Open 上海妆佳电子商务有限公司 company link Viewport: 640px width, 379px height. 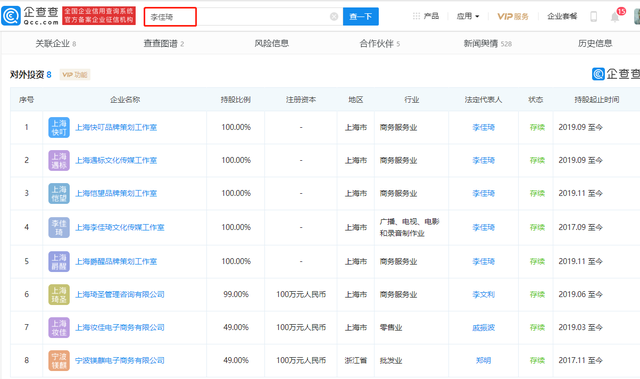[x=120, y=328]
